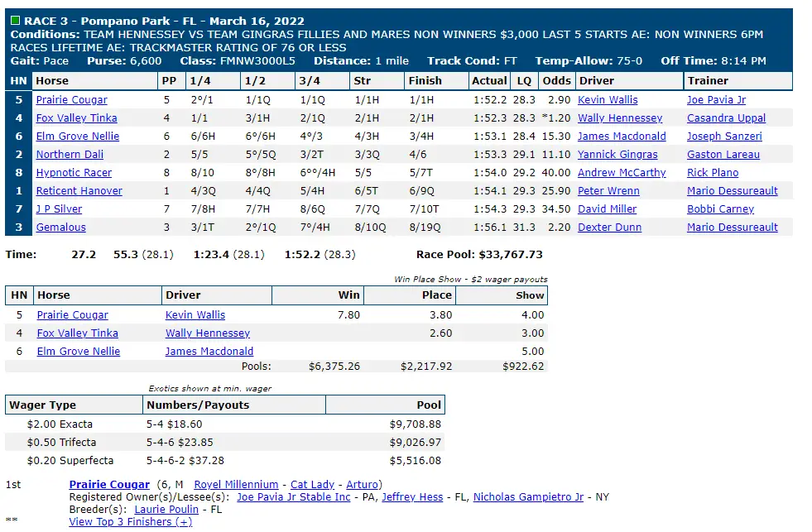Open trainer Rick Plano
This screenshot has width=812, height=532.
[x=713, y=172]
